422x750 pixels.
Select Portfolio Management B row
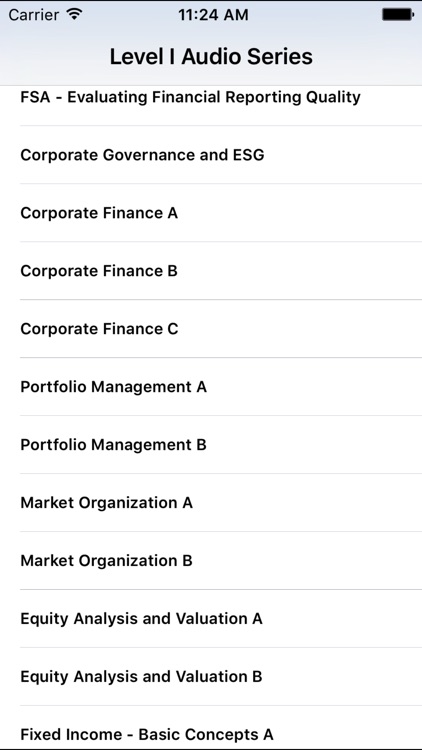(x=211, y=445)
